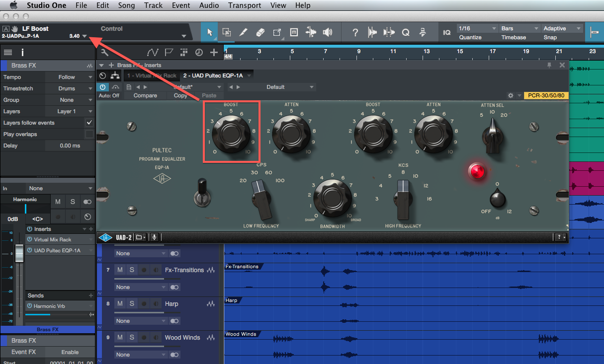Toggle power for UAD Pultec EQP-1A insert
Image resolution: width=604 pixels, height=364 pixels.
tap(30, 250)
